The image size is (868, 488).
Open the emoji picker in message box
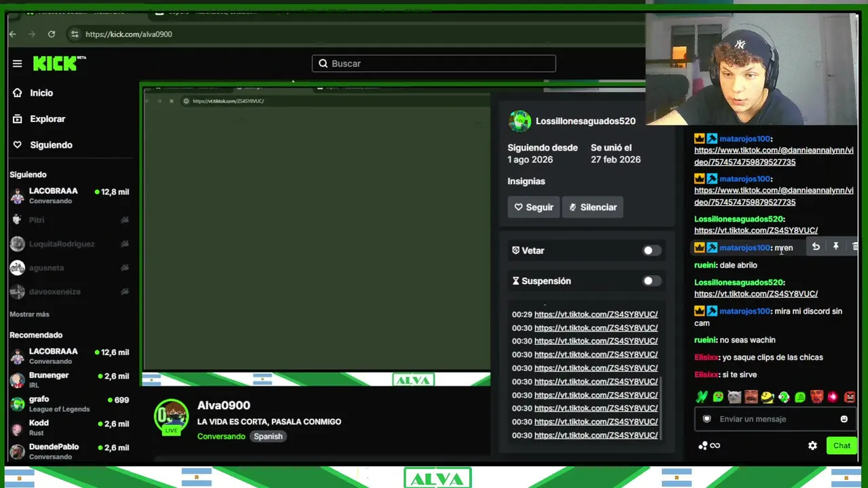[844, 419]
